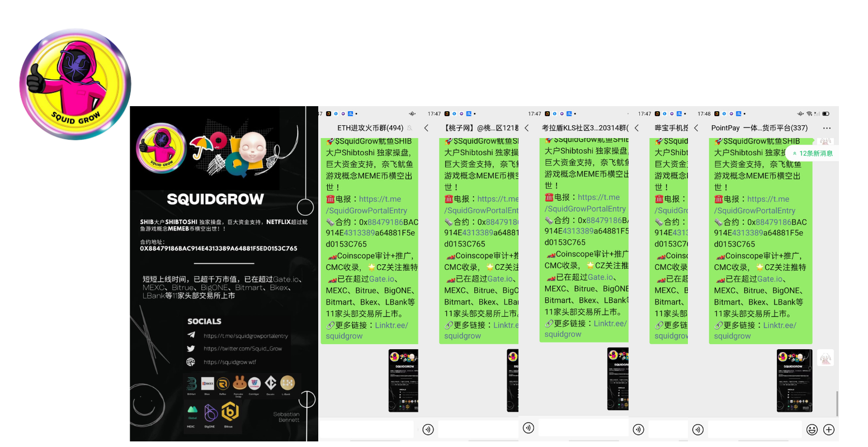This screenshot has height=447, width=868.
Task: Click the gold circular R exchange logo
Action: pyautogui.click(x=223, y=384)
